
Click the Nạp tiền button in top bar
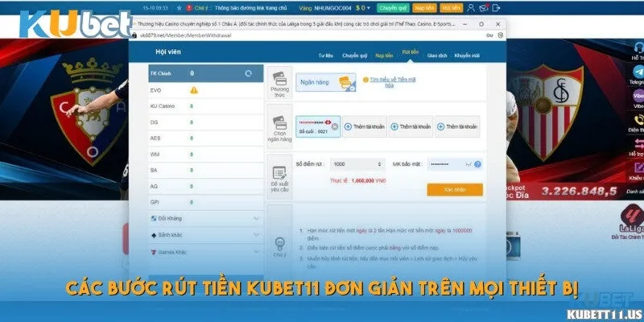(x=424, y=8)
